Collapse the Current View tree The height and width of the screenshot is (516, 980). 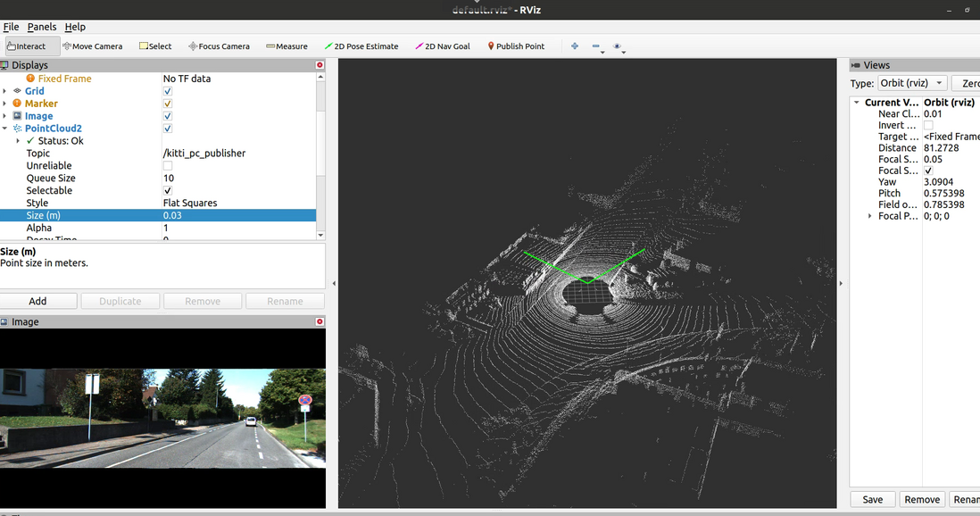tap(857, 102)
